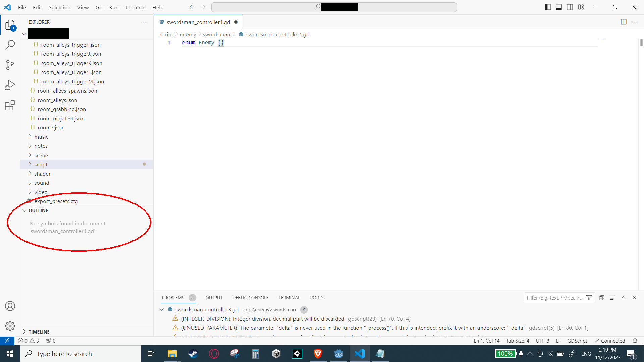Open the Source Control view

10,65
